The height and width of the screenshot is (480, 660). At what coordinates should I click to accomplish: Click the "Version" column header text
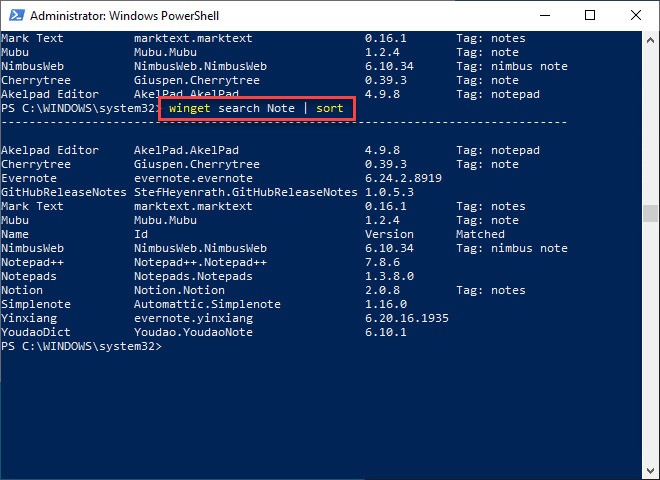coord(389,234)
